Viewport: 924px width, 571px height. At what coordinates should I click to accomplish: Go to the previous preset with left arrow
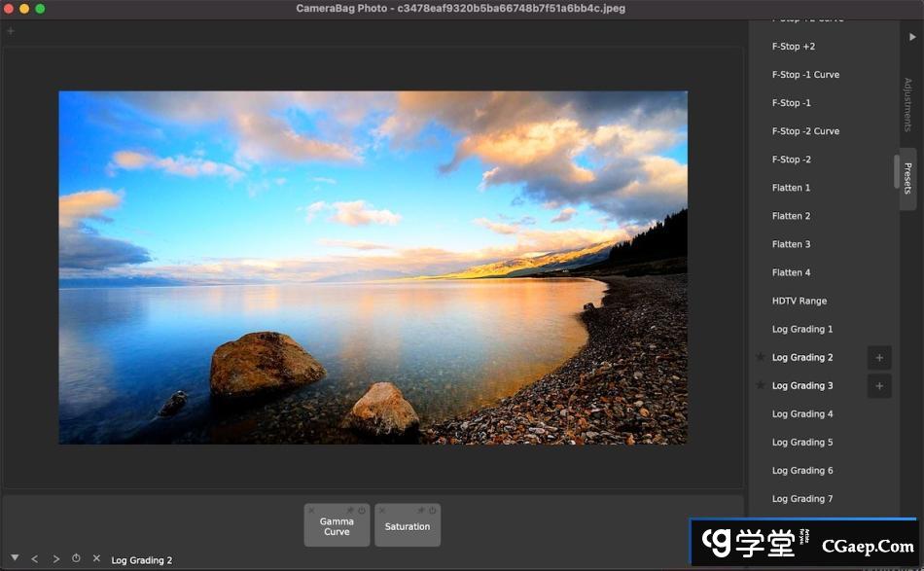point(35,559)
